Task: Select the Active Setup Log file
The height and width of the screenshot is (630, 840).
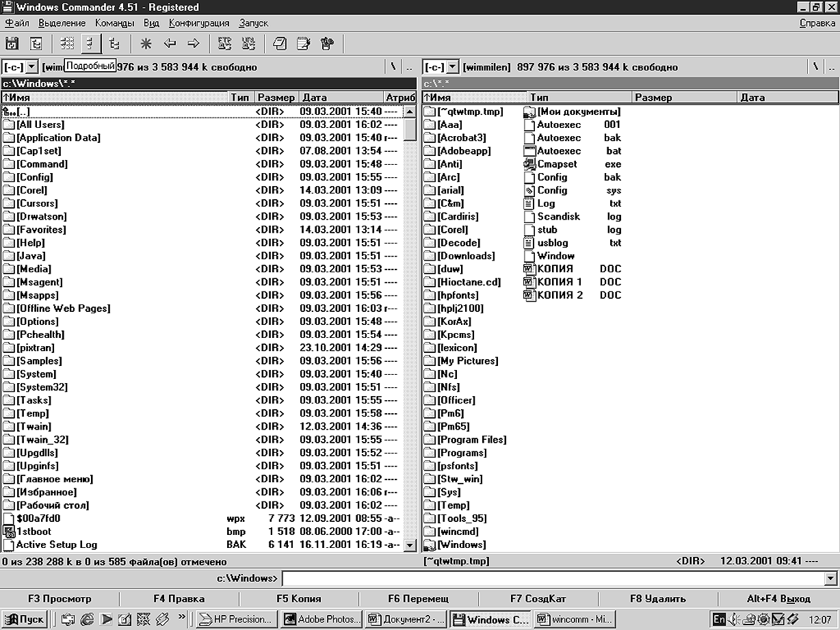Action: [x=202, y=545]
